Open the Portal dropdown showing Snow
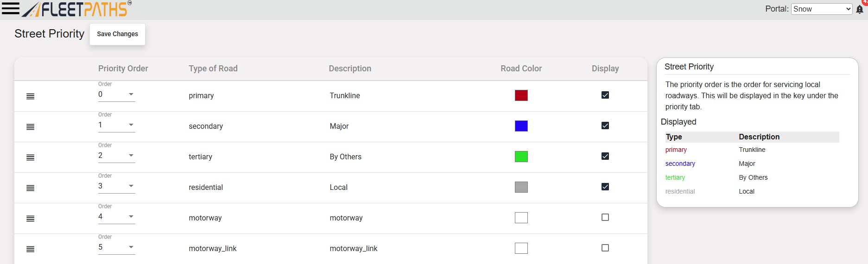The image size is (868, 264). [x=821, y=9]
